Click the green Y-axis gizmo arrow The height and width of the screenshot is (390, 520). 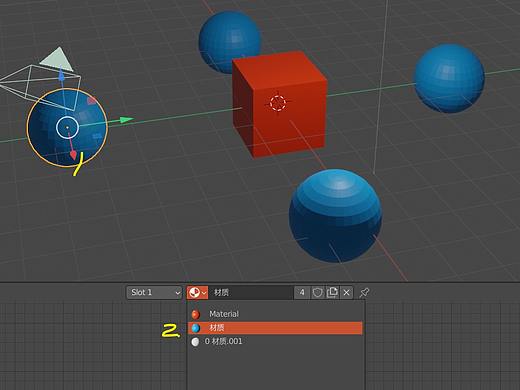pyautogui.click(x=126, y=119)
